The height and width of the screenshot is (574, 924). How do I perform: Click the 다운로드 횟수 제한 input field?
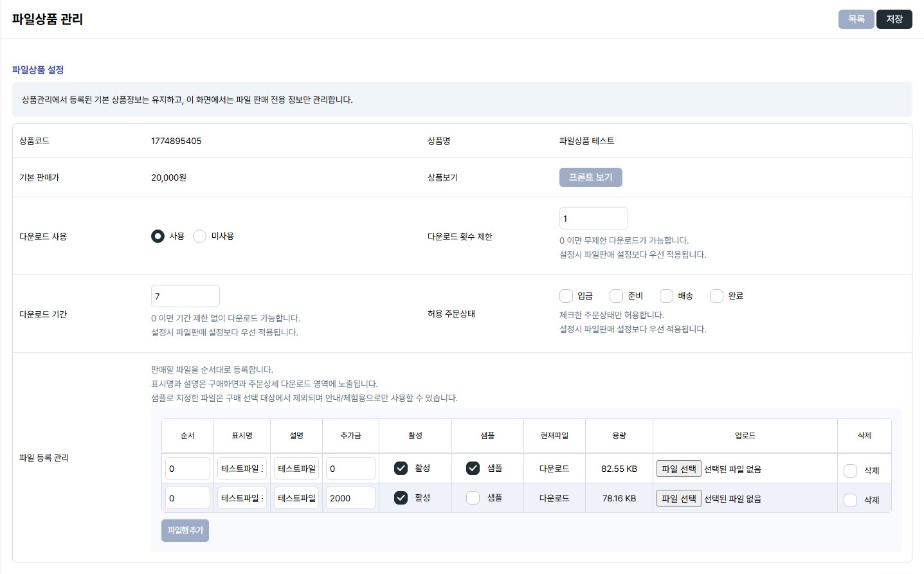pyautogui.click(x=593, y=219)
